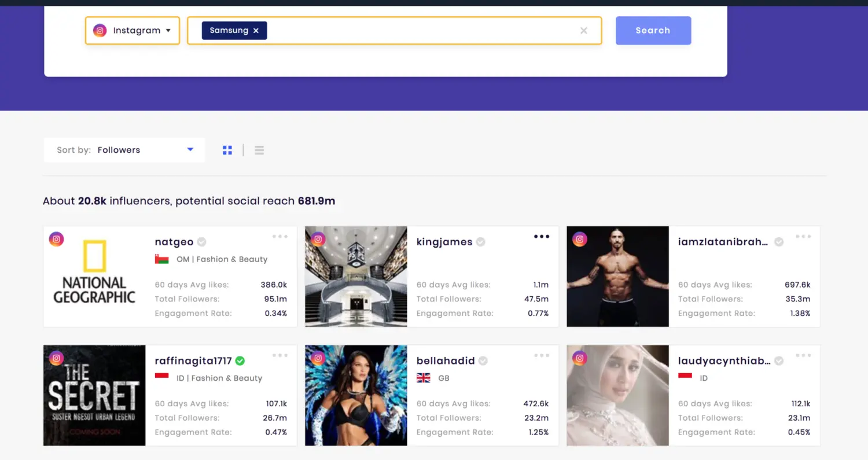Viewport: 868px width, 460px height.
Task: Click laudyacynthiab's 0.45% engagement rate
Action: pyautogui.click(x=799, y=432)
